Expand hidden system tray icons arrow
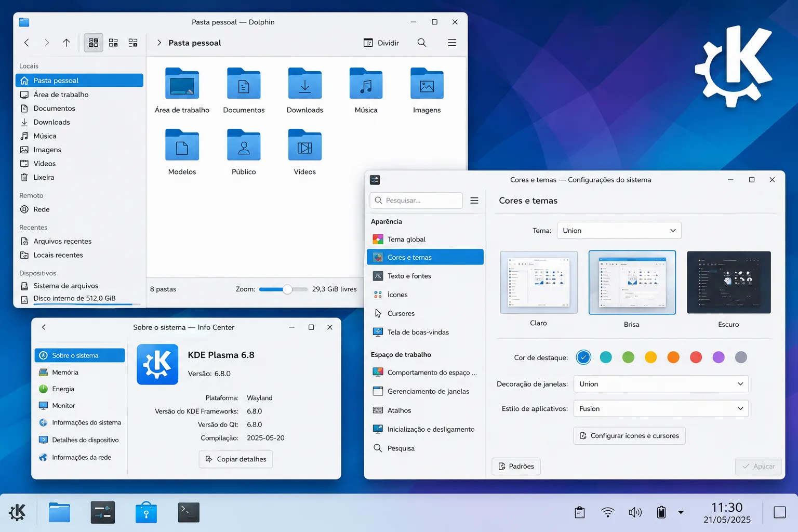Image resolution: width=798 pixels, height=532 pixels. (x=681, y=512)
